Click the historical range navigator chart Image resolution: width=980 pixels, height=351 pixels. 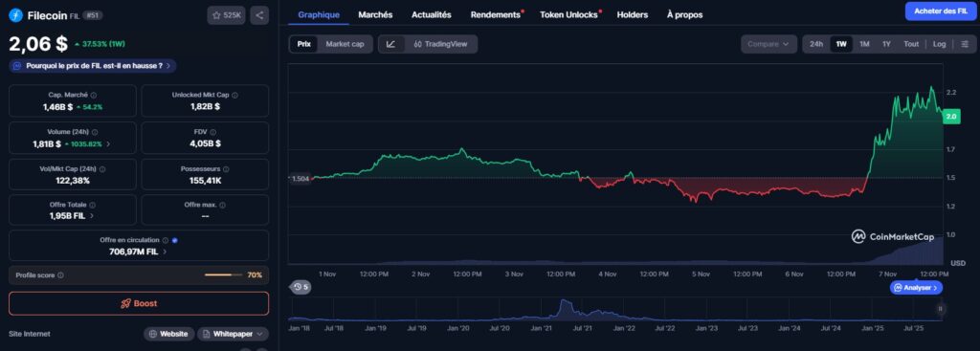pyautogui.click(x=614, y=309)
